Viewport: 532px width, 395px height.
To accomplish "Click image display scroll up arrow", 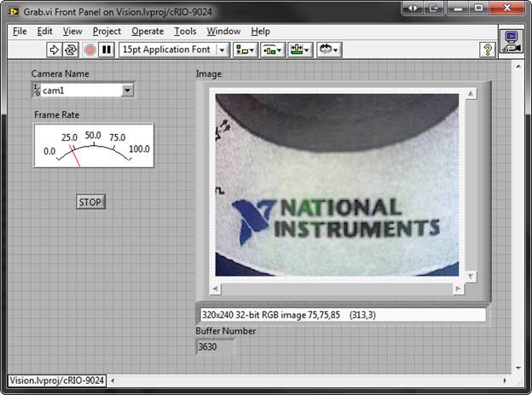I will click(x=471, y=93).
